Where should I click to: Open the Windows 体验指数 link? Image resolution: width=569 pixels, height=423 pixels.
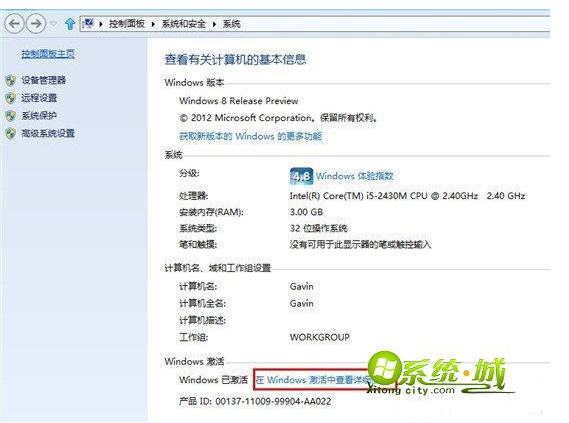(355, 176)
